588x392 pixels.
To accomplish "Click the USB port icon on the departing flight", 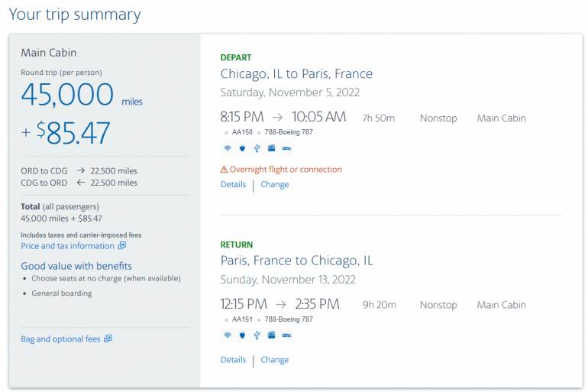I will click(257, 147).
